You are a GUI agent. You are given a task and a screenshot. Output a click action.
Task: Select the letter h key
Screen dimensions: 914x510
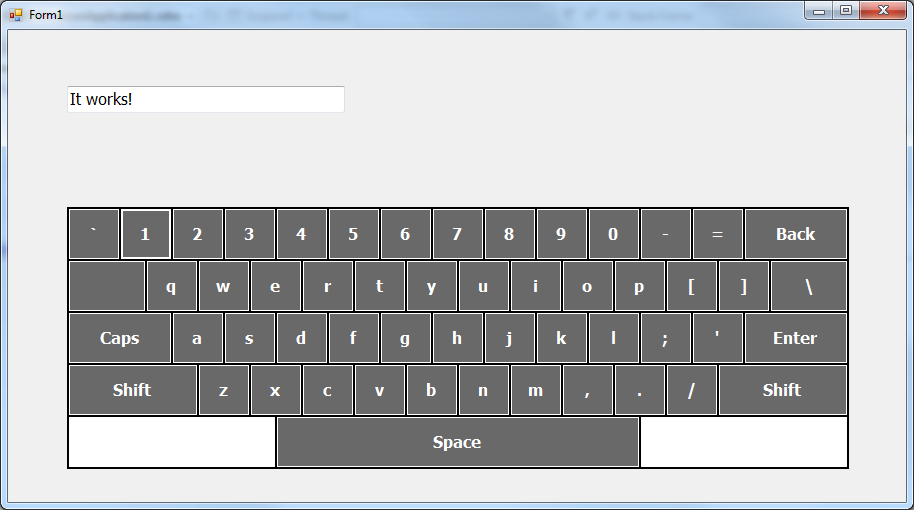click(x=458, y=337)
